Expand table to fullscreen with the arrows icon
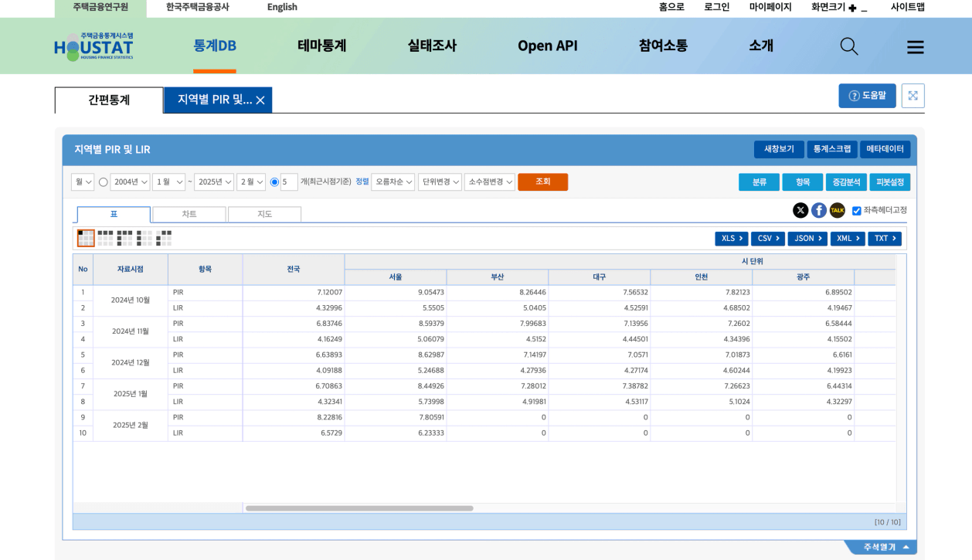The height and width of the screenshot is (560, 972). [x=913, y=96]
